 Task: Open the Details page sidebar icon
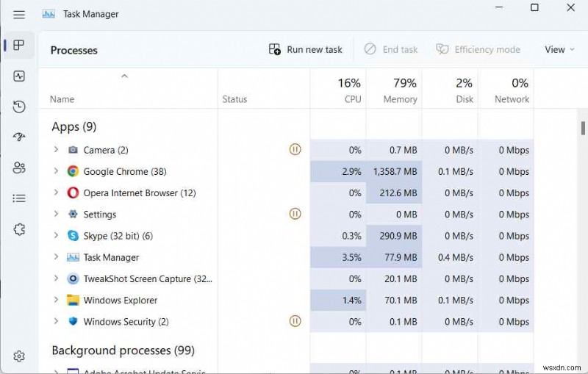[x=19, y=198]
